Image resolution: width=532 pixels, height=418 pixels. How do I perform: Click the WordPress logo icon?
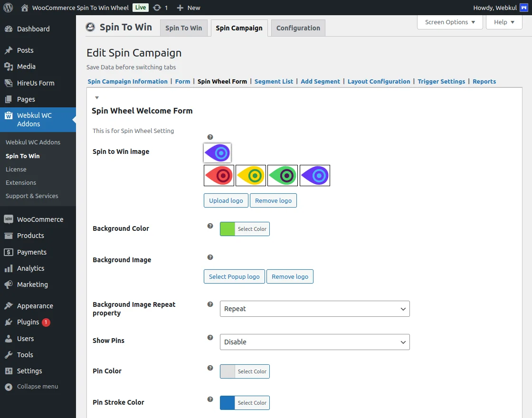8,8
